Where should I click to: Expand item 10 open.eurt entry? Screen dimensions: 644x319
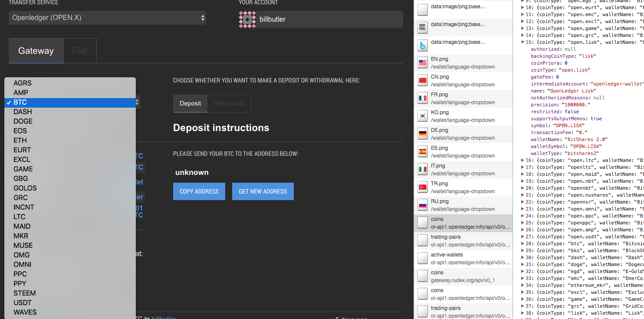[522, 7]
